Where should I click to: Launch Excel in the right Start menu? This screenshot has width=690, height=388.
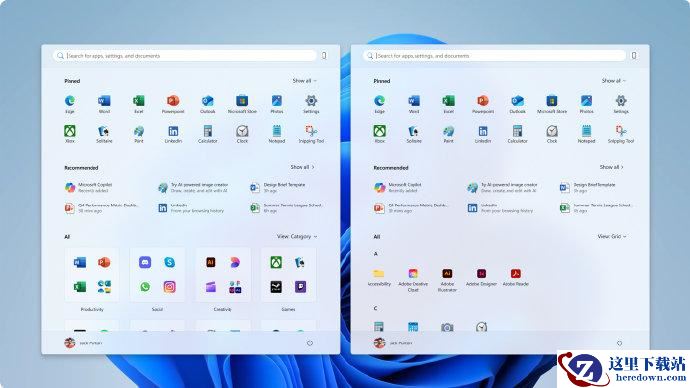[448, 104]
